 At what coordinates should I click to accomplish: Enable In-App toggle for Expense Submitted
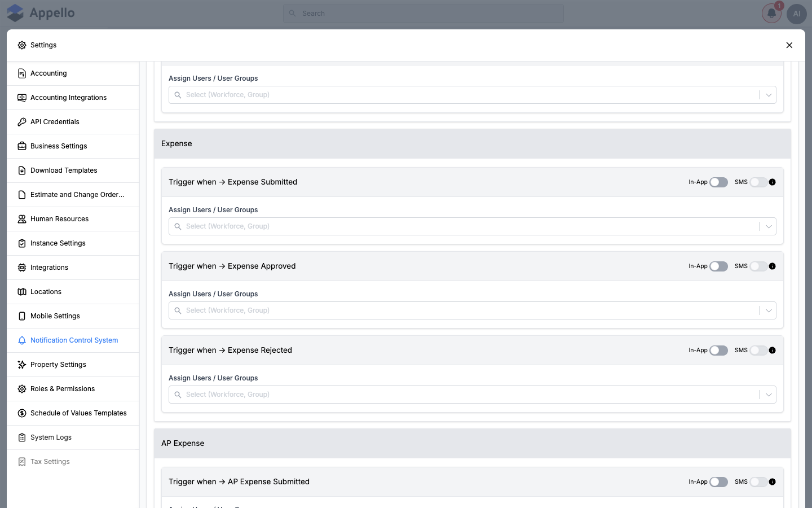tap(719, 182)
